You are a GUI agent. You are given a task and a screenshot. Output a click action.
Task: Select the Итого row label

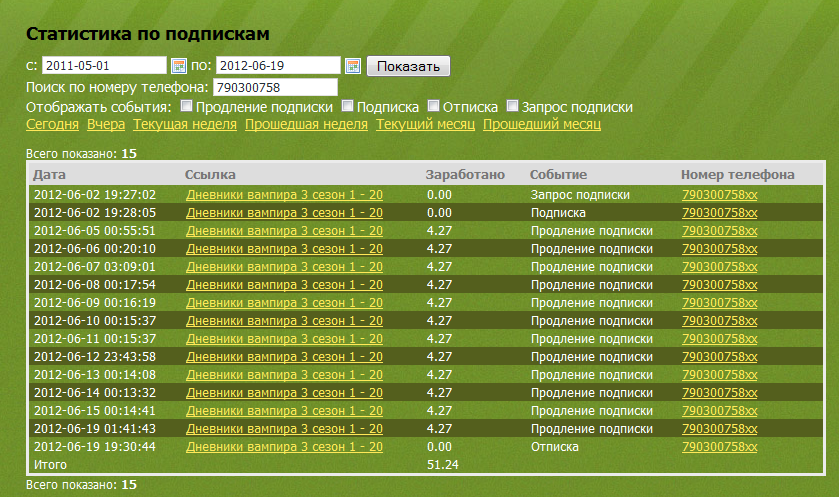pyautogui.click(x=50, y=464)
